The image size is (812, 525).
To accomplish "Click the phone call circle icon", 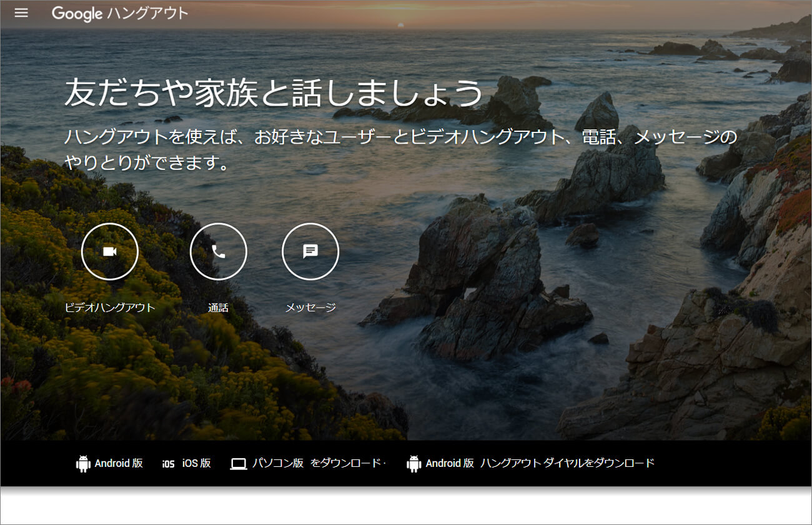I will 219,251.
